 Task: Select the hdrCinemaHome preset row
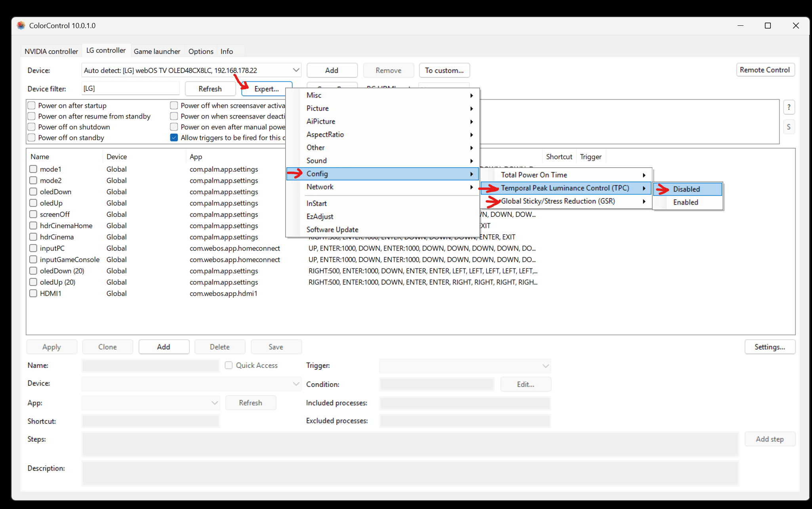coord(66,226)
